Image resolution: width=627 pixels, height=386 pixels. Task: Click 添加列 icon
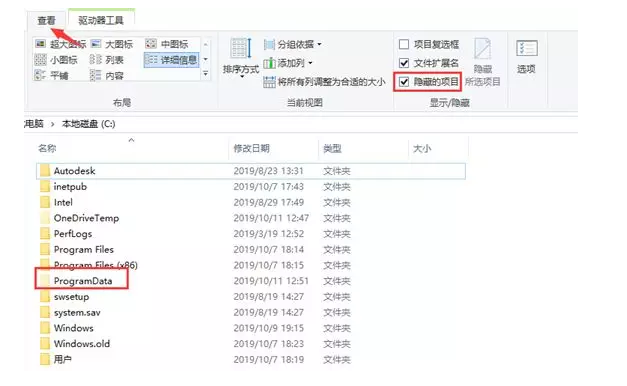pyautogui.click(x=270, y=63)
